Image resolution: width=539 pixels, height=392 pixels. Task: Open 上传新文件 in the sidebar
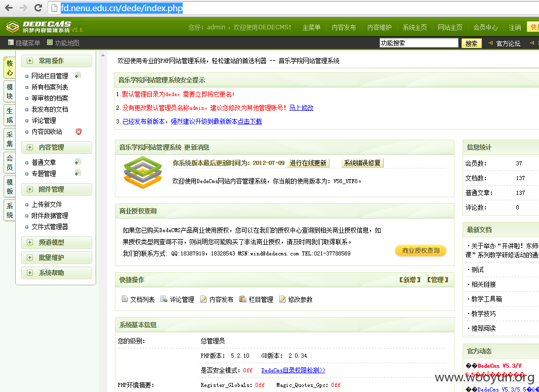tap(47, 204)
